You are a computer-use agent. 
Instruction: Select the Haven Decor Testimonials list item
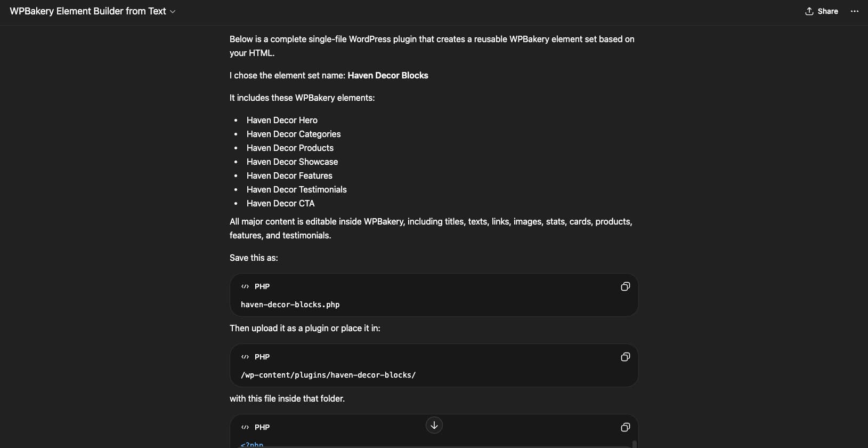pyautogui.click(x=296, y=189)
